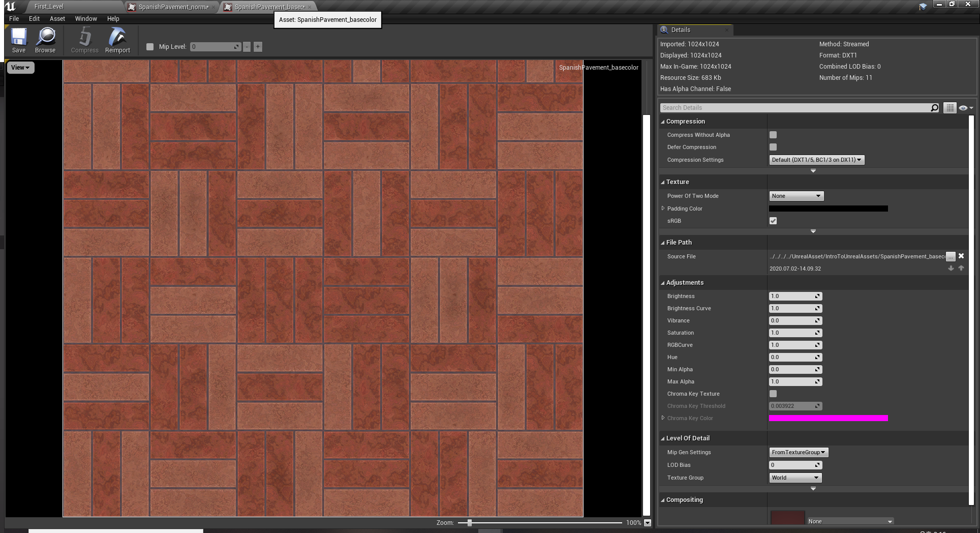Screen dimensions: 980x533
Task: Open the Asset menu
Action: click(x=57, y=19)
